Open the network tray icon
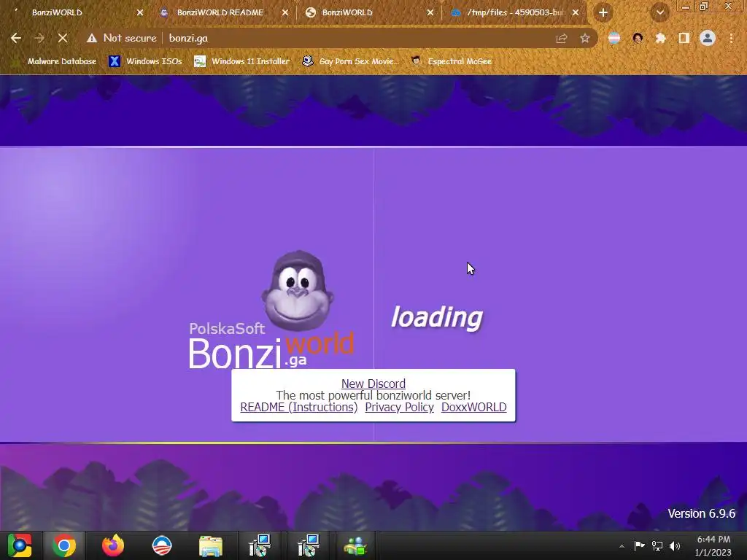747x560 pixels. pos(657,545)
